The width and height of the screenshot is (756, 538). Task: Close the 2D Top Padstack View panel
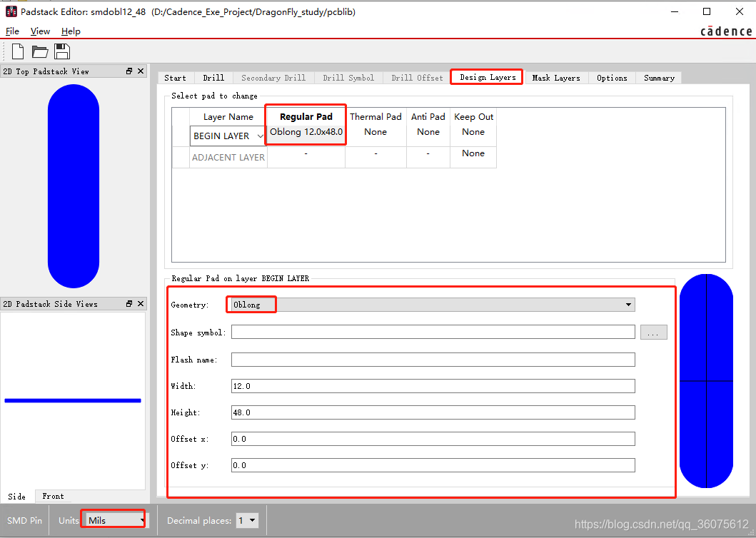(x=140, y=71)
